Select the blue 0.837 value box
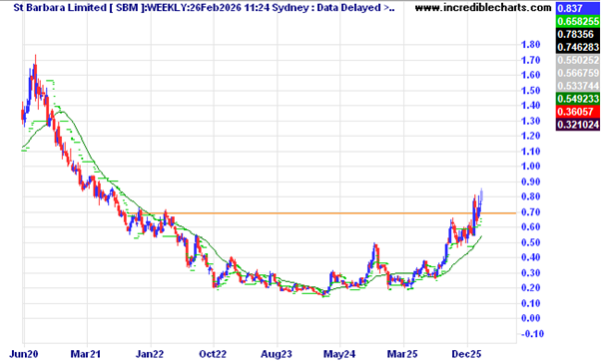Viewport: 601px width, 364px height. click(578, 8)
